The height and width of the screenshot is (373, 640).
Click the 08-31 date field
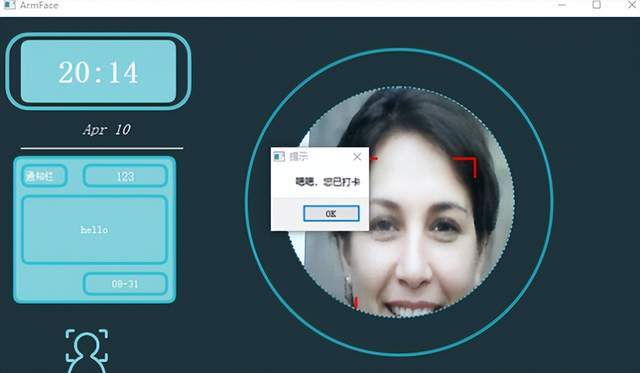125,284
